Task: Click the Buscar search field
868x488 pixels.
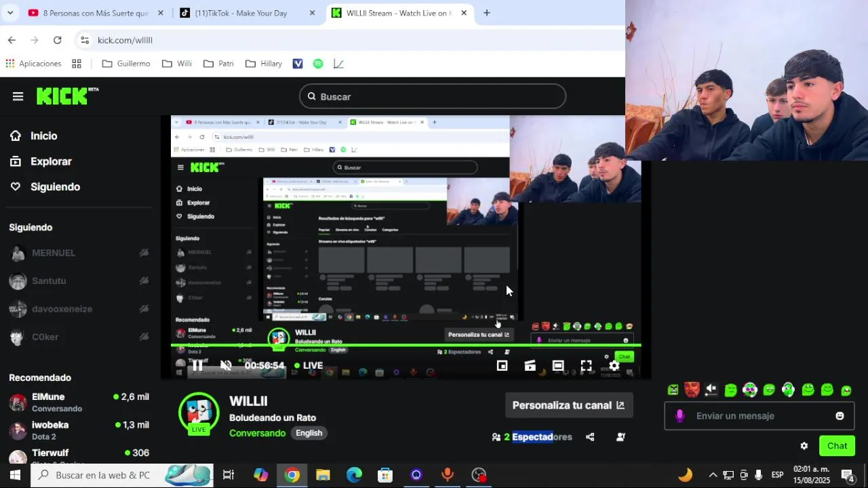Action: click(433, 96)
